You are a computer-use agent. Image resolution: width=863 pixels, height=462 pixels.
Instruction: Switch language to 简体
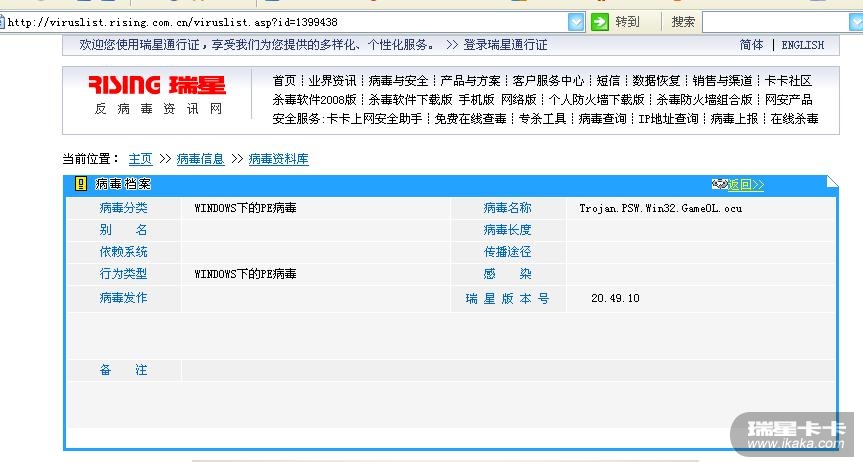click(751, 45)
